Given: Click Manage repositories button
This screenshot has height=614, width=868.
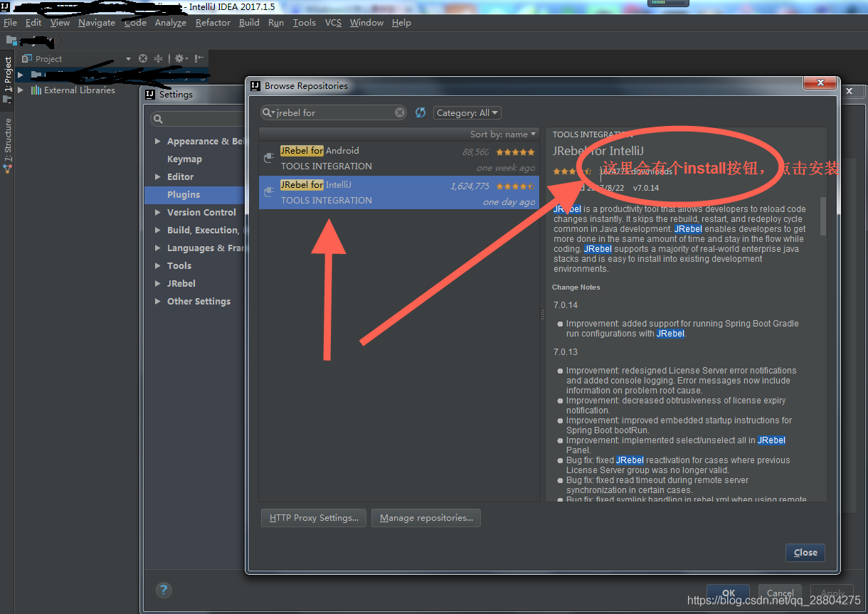Looking at the screenshot, I should point(426,518).
